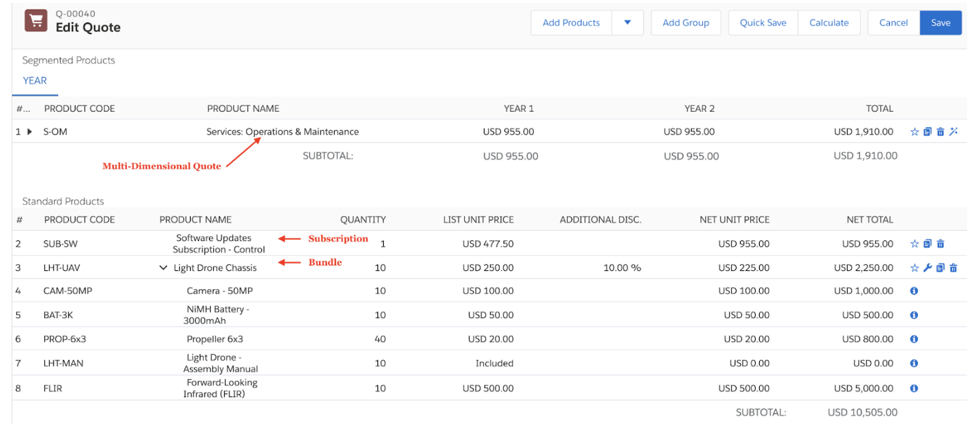The image size is (980, 433).
Task: Click the USD 10,505.00 subtotal value
Action: (x=862, y=413)
